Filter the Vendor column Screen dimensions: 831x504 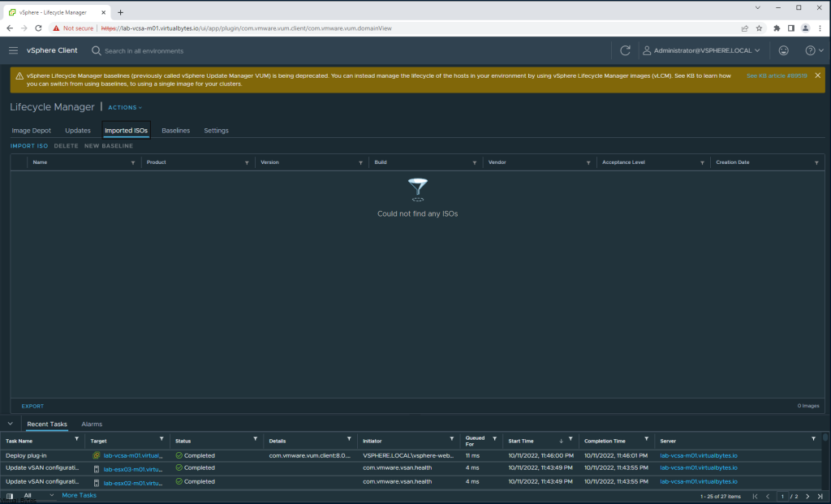(588, 162)
